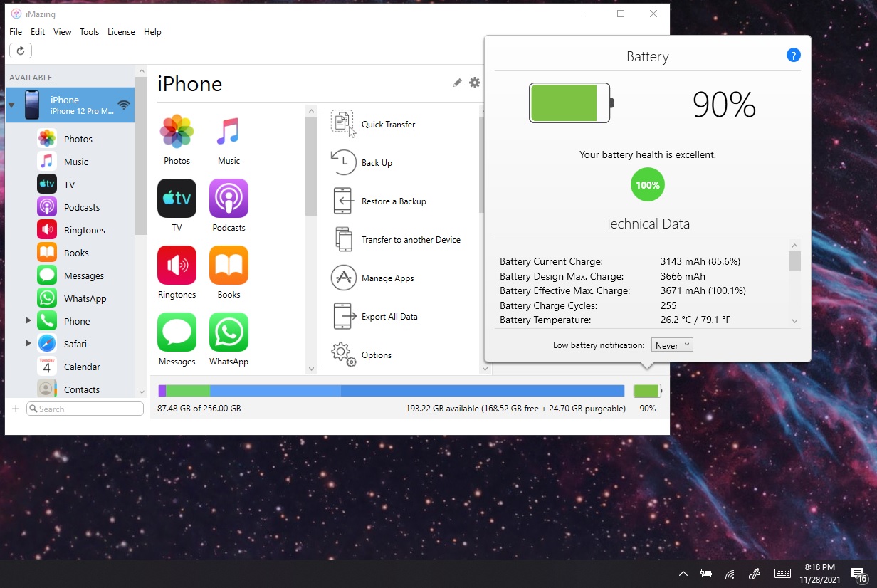
Task: Open the large Messages icon
Action: 177,332
